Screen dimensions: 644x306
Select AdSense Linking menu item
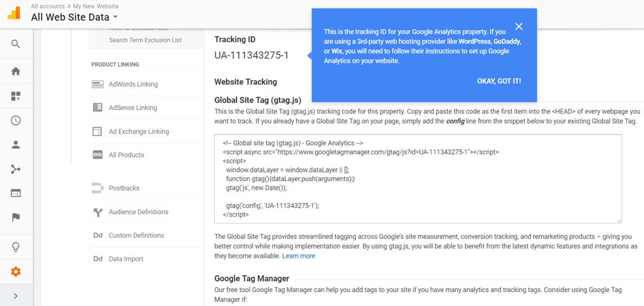point(133,108)
